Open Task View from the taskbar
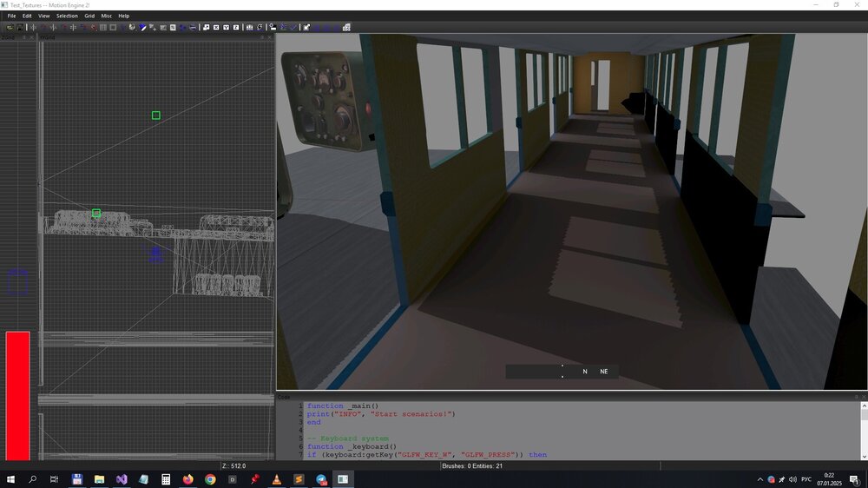This screenshot has width=868, height=488. [x=54, y=479]
